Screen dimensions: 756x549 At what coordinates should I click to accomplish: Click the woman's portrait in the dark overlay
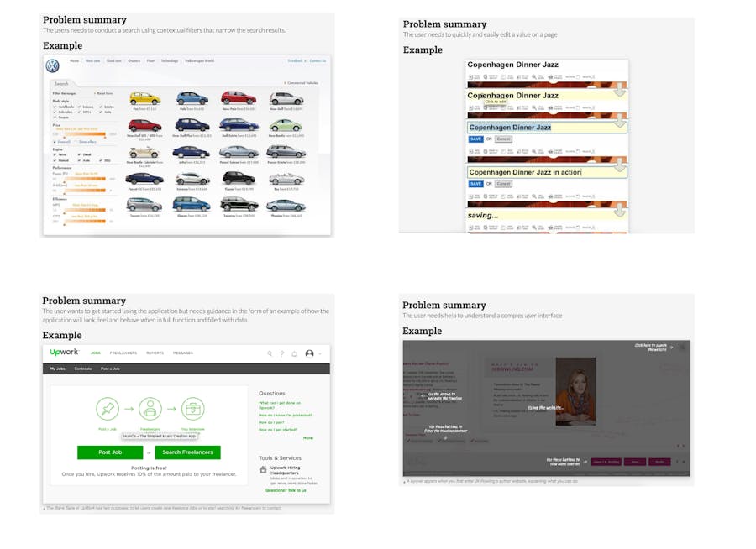click(x=575, y=391)
